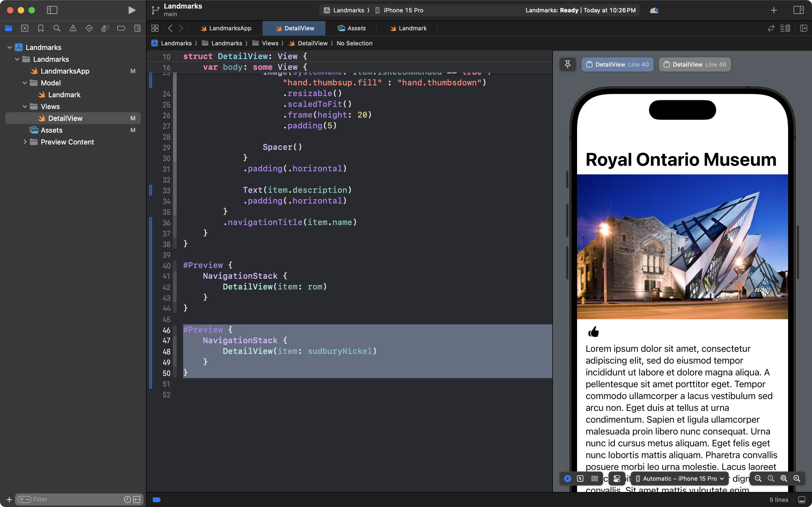Select the DetailView Line 46 preview
Screen dimensions: 812x507
pos(695,64)
